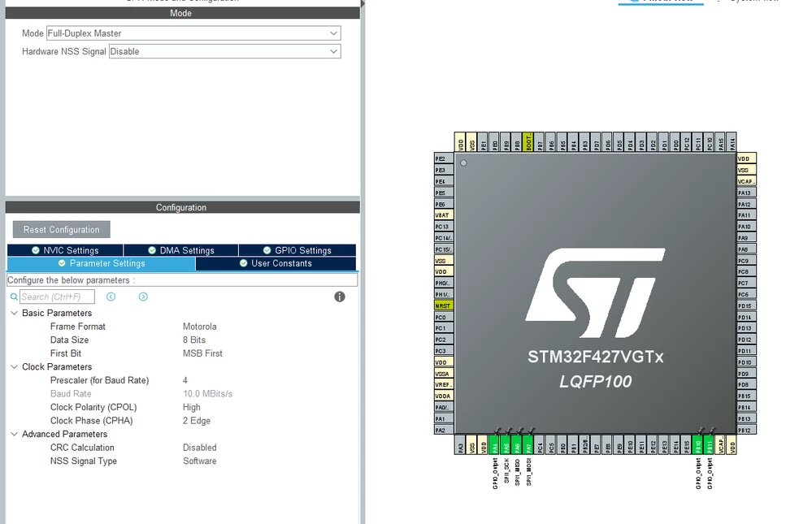Click pin PC9 on the chip
Image resolution: width=812 pixels, height=524 pixels.
tap(747, 261)
